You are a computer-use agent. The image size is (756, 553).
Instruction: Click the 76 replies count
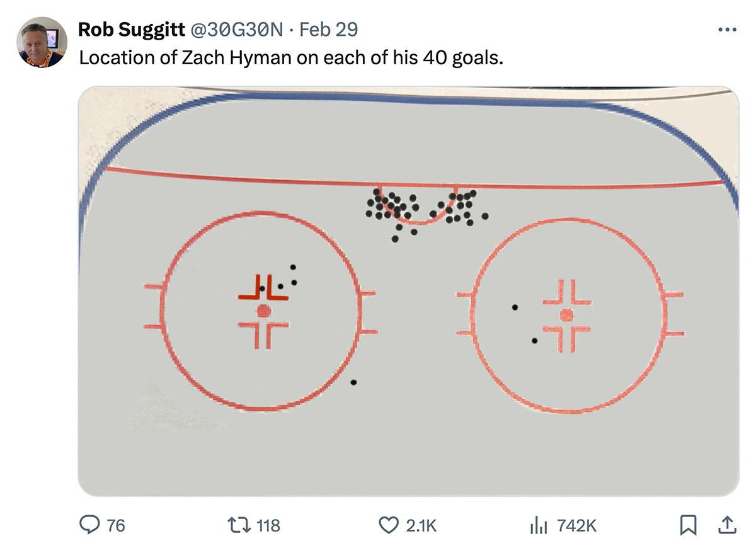point(116,525)
